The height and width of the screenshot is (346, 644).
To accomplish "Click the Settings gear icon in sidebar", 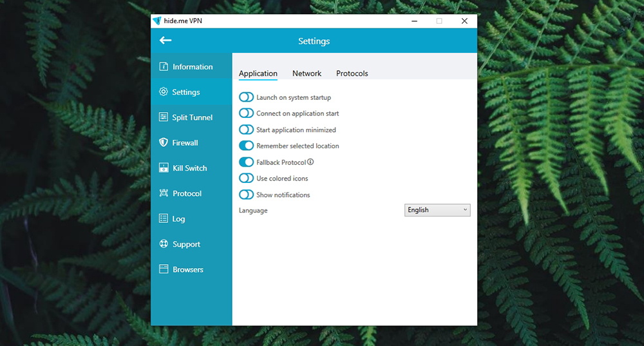I will pos(164,91).
